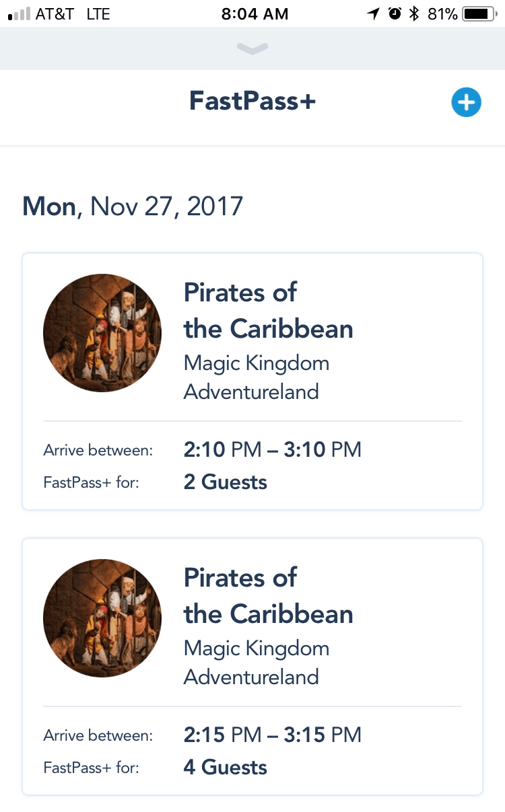Tap the alarm clock status icon
This screenshot has height=812, width=505.
click(395, 14)
